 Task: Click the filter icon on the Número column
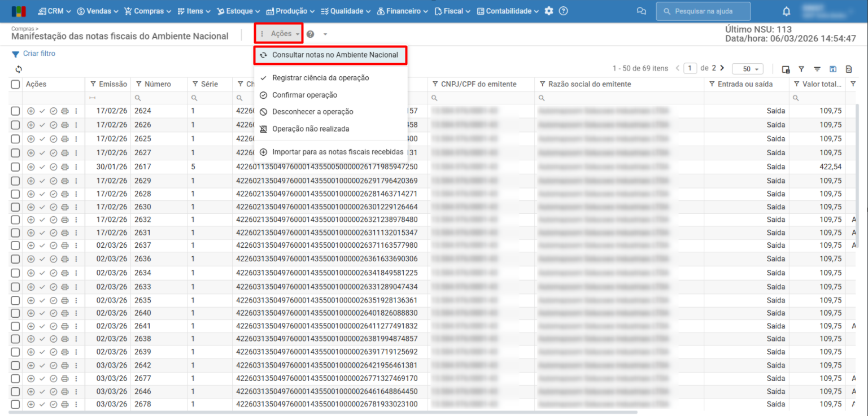(x=139, y=84)
